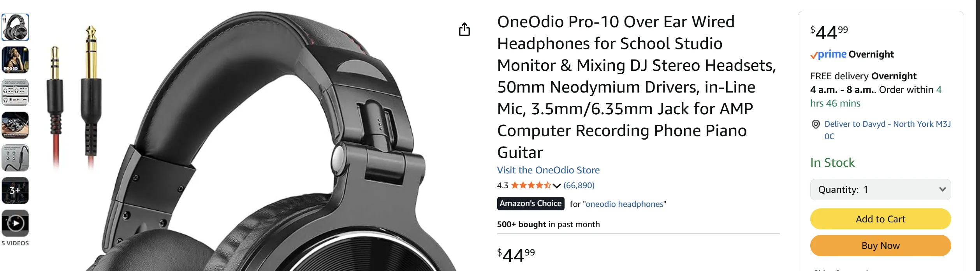Click the Amazon's Choice badge
Viewport: 980px width, 271px height.
(x=530, y=203)
